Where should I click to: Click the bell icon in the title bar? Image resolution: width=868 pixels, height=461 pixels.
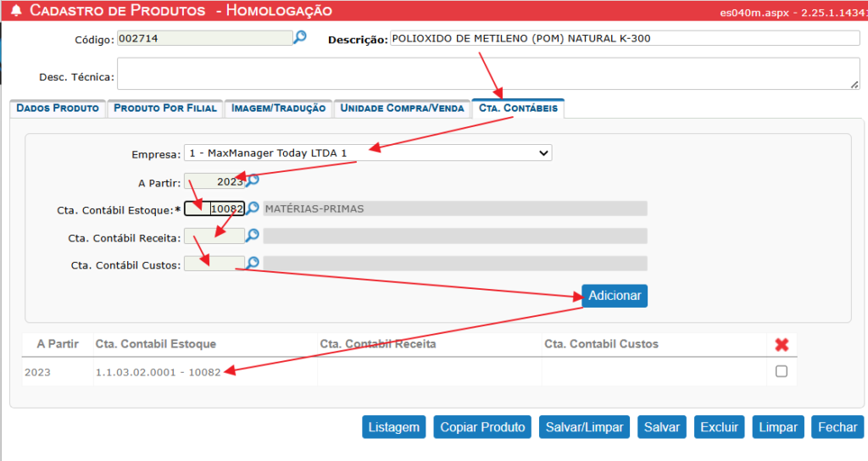point(15,11)
